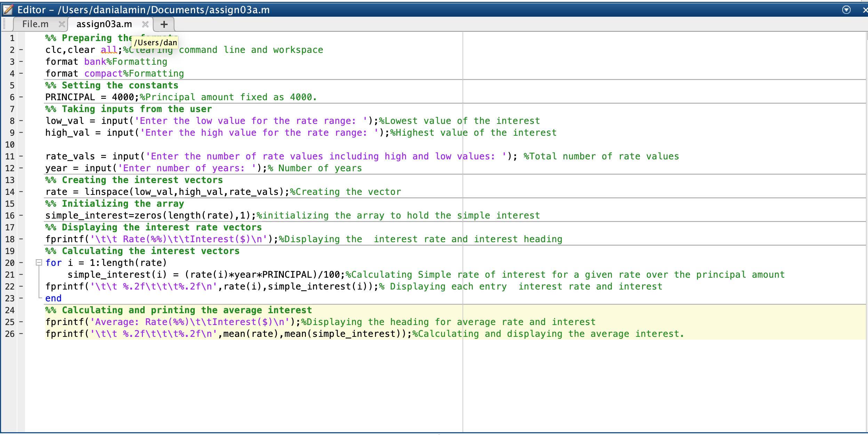Collapse the for loop code fold

click(39, 263)
